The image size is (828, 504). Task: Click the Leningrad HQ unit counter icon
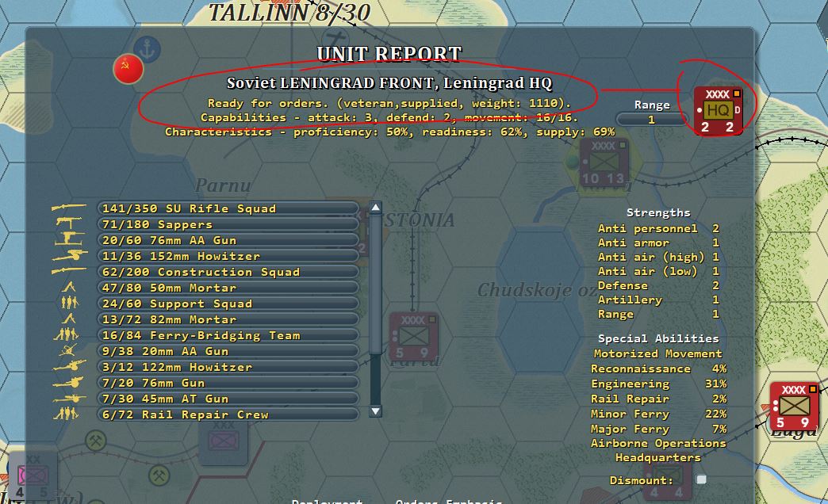coord(719,110)
